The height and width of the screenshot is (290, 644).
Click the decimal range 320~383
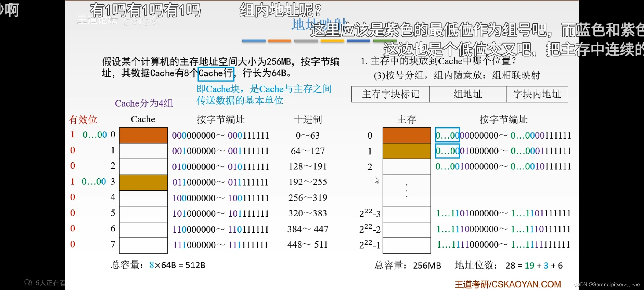tap(308, 213)
